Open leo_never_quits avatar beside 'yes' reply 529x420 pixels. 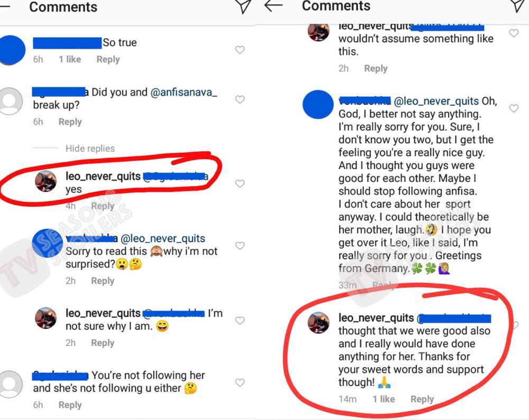coord(45,181)
